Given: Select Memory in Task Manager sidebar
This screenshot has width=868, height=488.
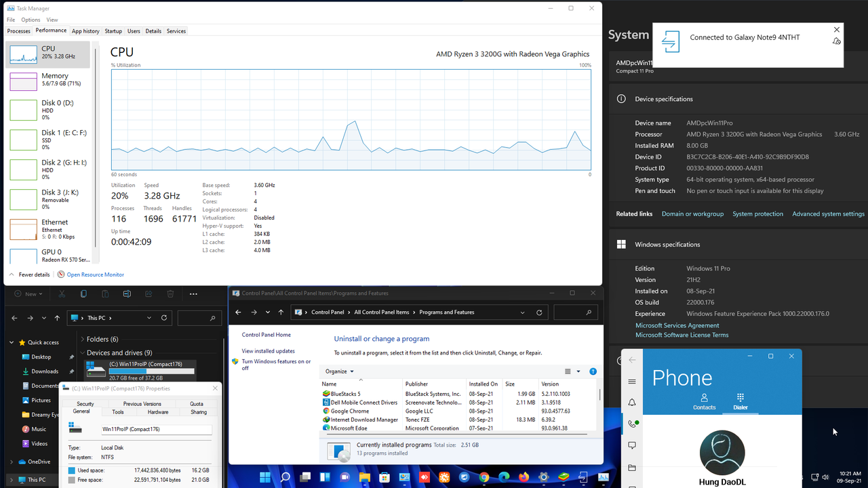Looking at the screenshot, I should pyautogui.click(x=47, y=82).
